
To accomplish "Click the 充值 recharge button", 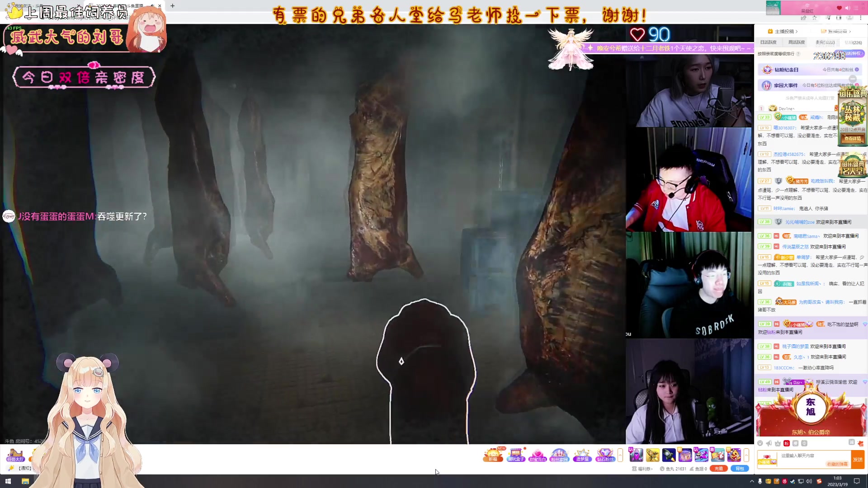I will pos(718,469).
